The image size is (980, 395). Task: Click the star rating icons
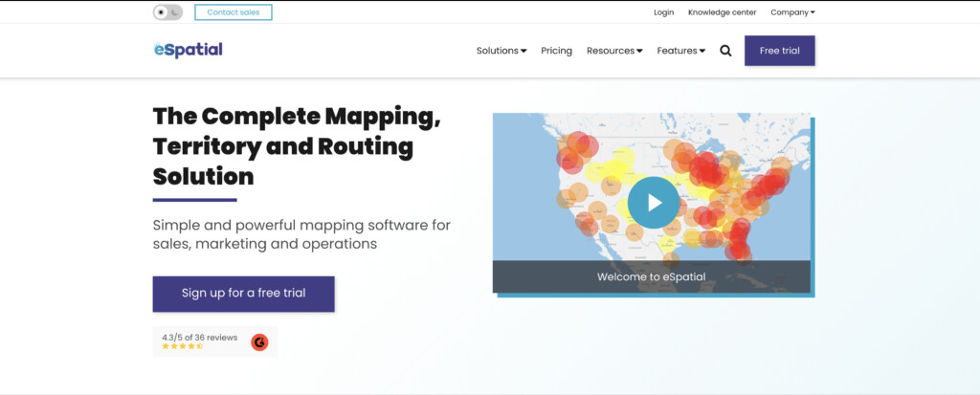(x=183, y=345)
